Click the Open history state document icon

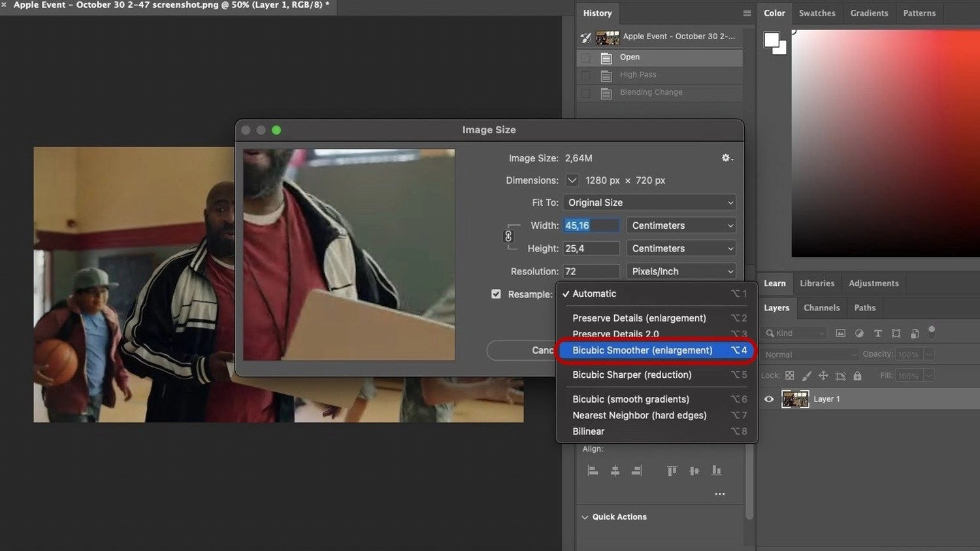click(x=606, y=58)
